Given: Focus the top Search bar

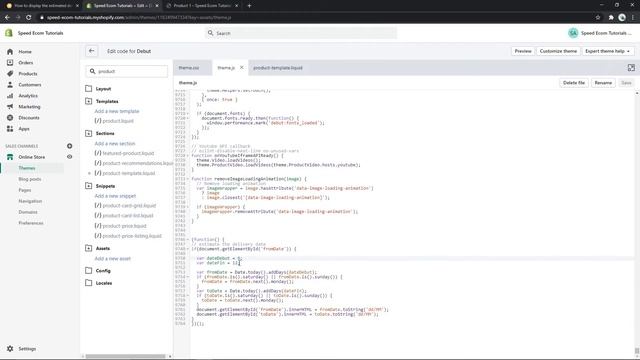Looking at the screenshot, I should coord(300,33).
